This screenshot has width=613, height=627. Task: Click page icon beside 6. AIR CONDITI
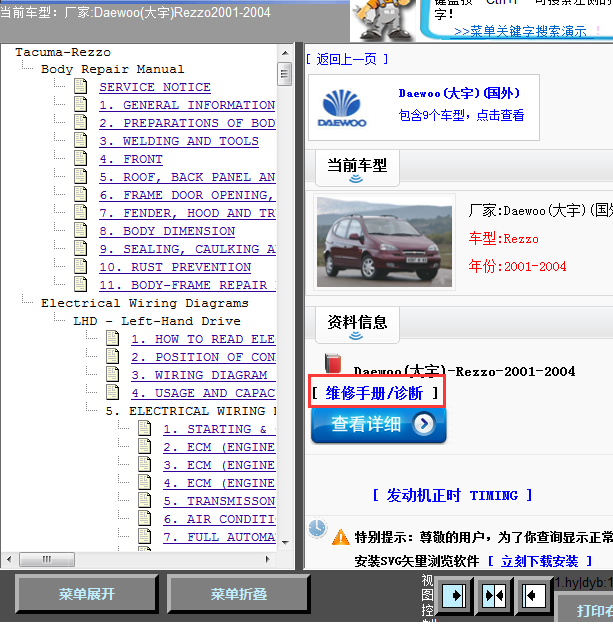click(x=144, y=519)
